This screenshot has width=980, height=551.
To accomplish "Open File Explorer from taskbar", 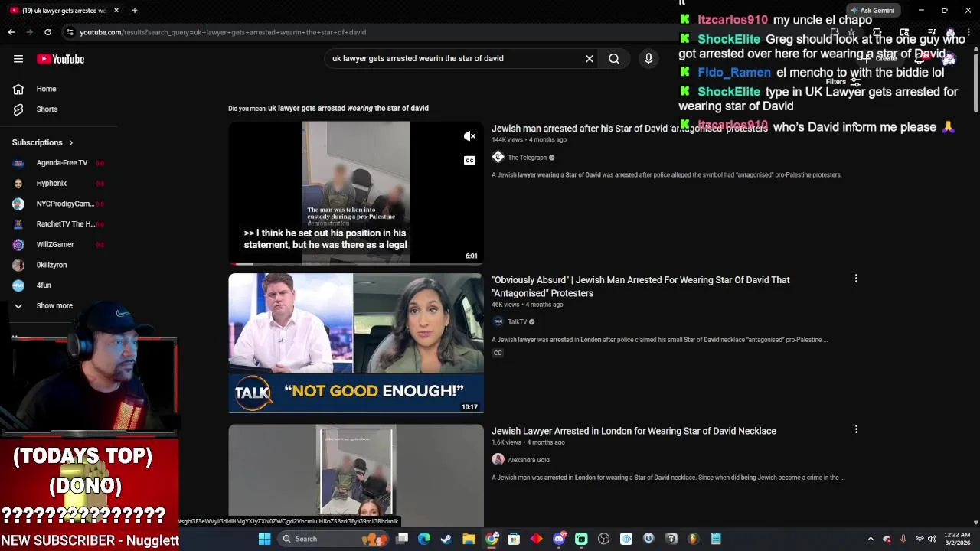I will pyautogui.click(x=469, y=539).
